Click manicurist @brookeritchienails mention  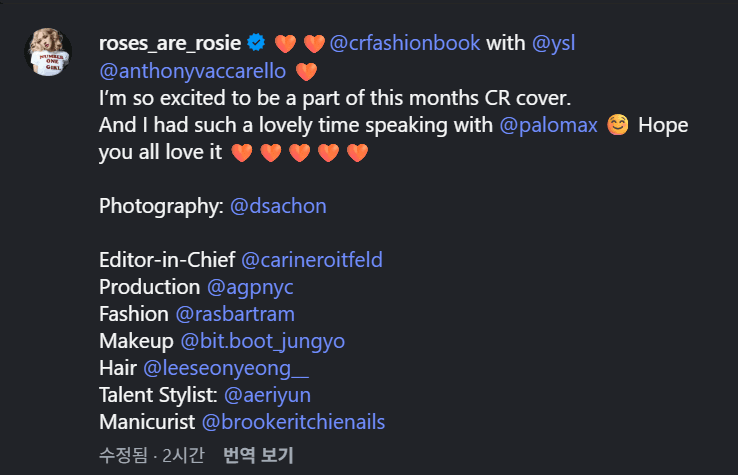point(293,422)
